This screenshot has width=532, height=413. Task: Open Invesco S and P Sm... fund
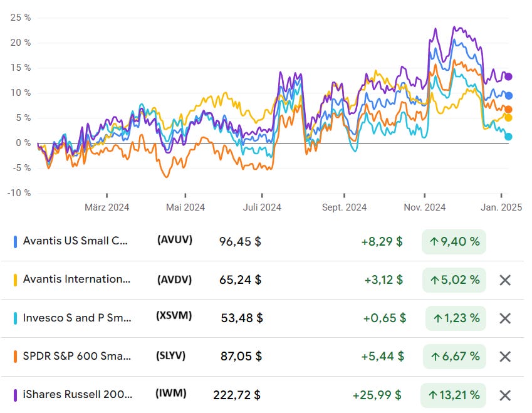[x=77, y=318]
